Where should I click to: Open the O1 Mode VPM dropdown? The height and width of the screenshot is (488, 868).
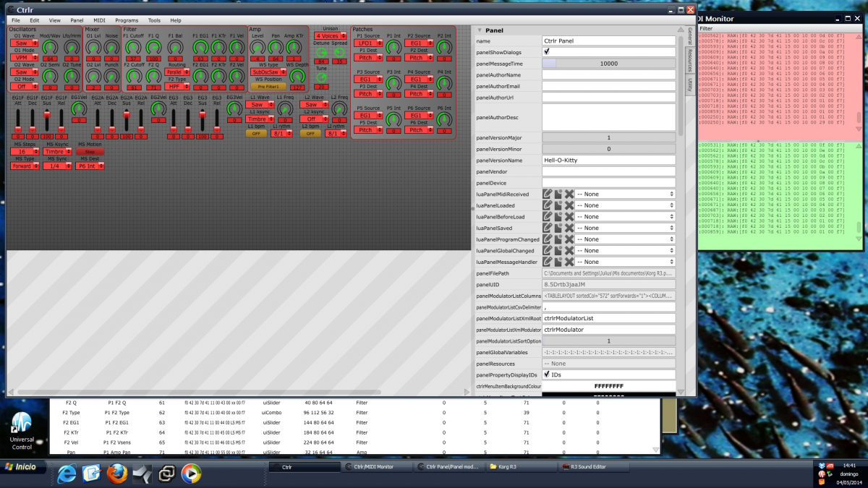[25, 58]
